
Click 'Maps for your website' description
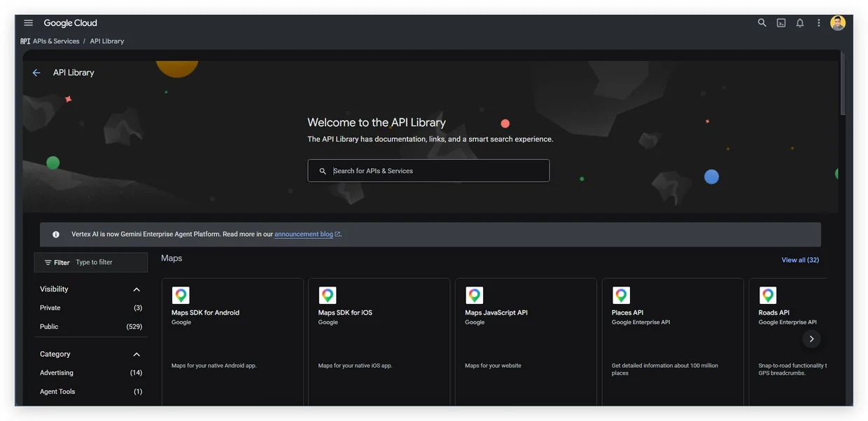coord(493,366)
